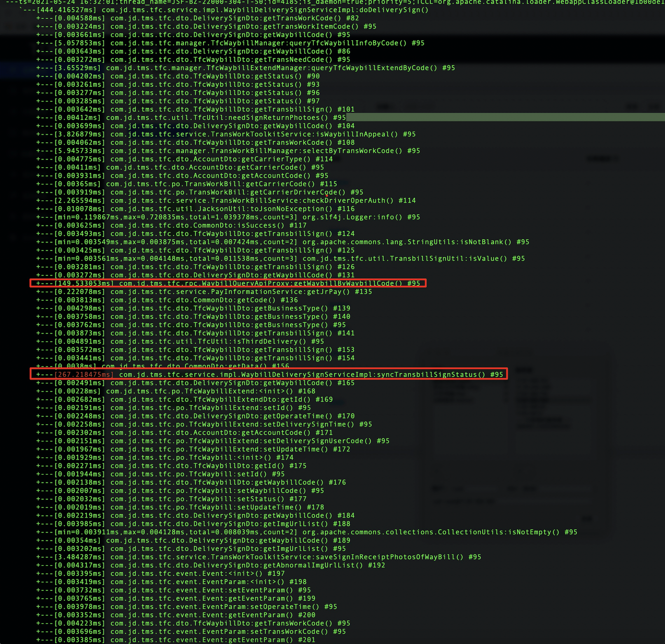The image size is (665, 644).
Task: Click getWaybillCode() #131 line
Action: click(195, 275)
